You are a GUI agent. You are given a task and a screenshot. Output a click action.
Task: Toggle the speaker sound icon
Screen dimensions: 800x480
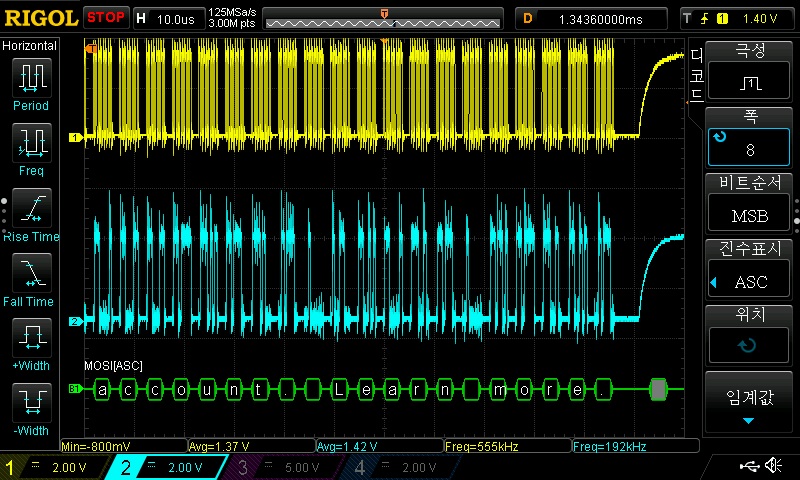click(x=773, y=465)
